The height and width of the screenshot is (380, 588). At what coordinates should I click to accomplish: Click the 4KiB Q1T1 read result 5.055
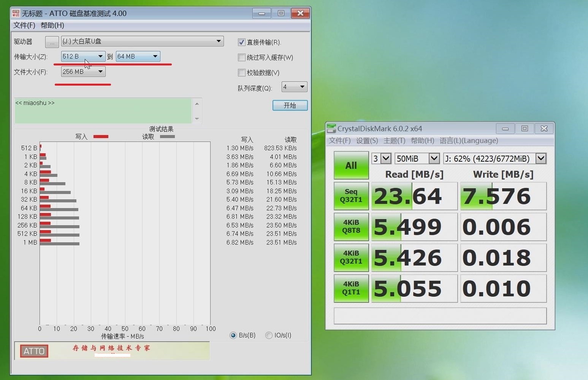(414, 288)
